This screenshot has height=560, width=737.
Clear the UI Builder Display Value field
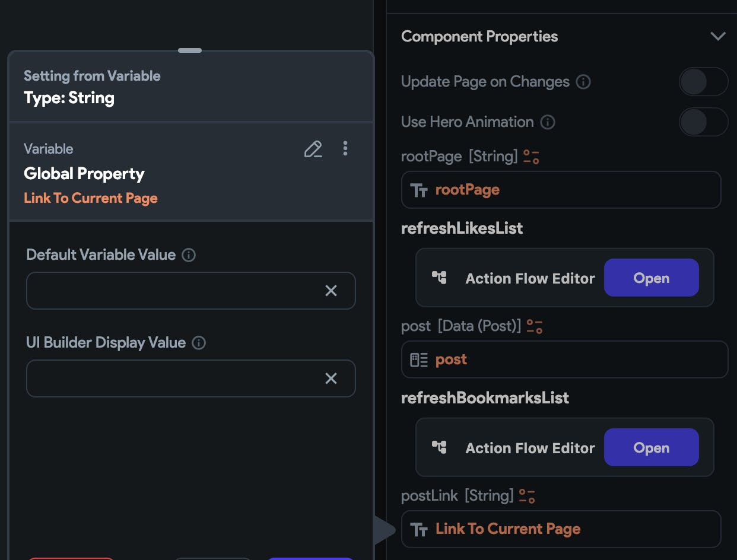331,378
